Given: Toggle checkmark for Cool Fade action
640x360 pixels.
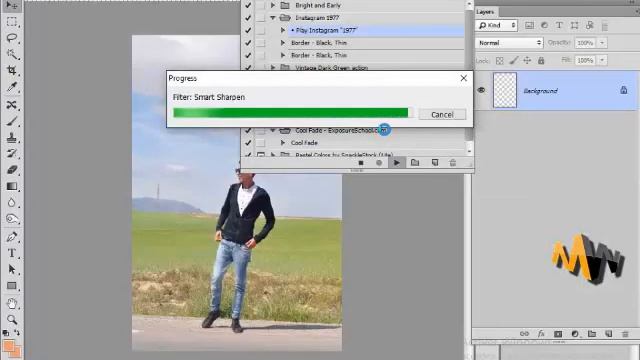Looking at the screenshot, I should pyautogui.click(x=248, y=143).
